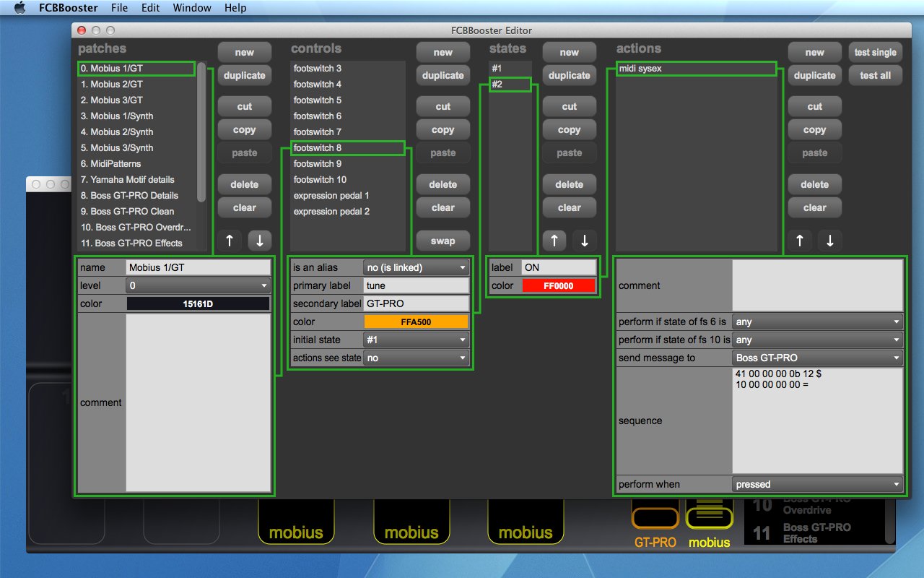The height and width of the screenshot is (578, 924).
Task: Open the 'actions see state' dropdown
Action: click(416, 358)
